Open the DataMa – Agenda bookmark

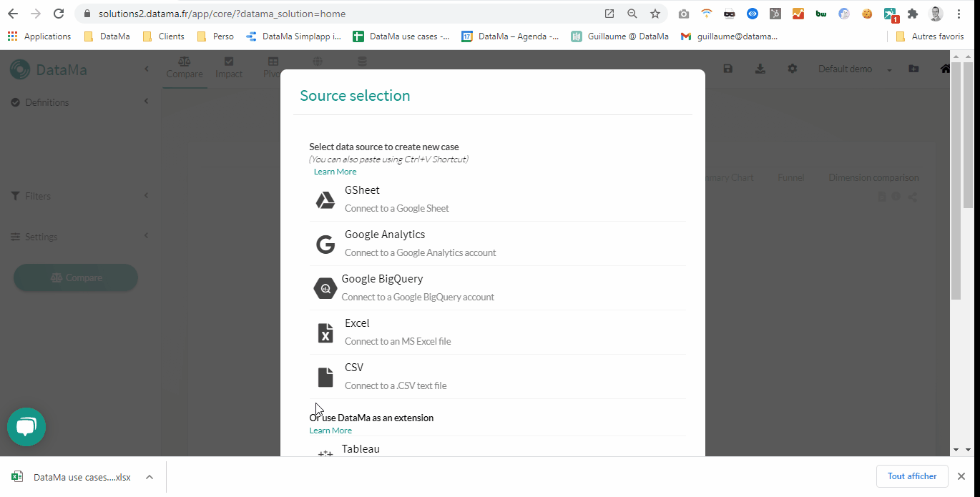(x=510, y=36)
